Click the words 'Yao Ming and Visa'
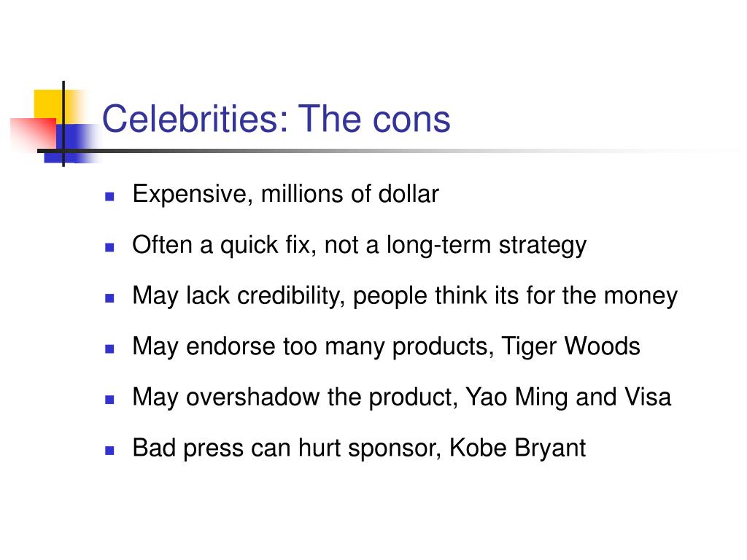747x560 pixels. 568,397
